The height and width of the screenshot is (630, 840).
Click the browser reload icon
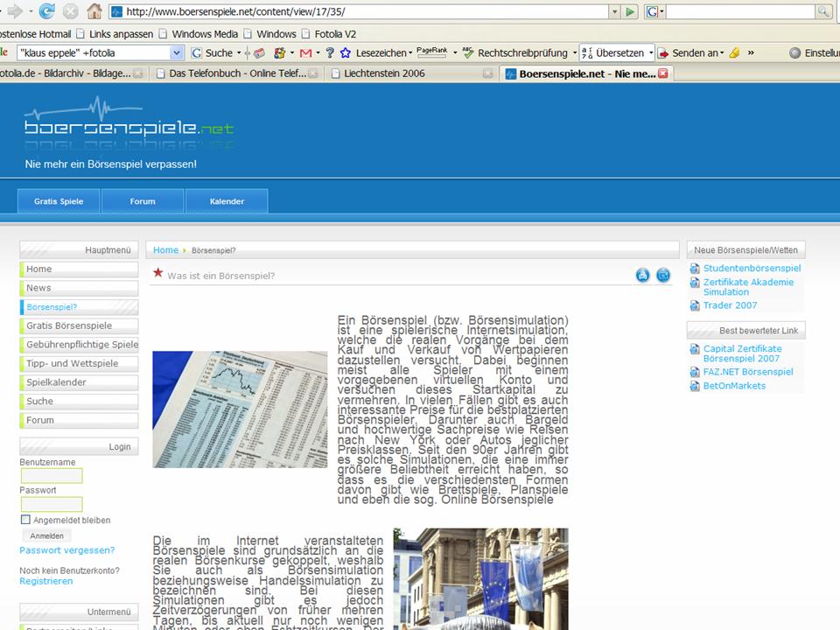click(47, 11)
